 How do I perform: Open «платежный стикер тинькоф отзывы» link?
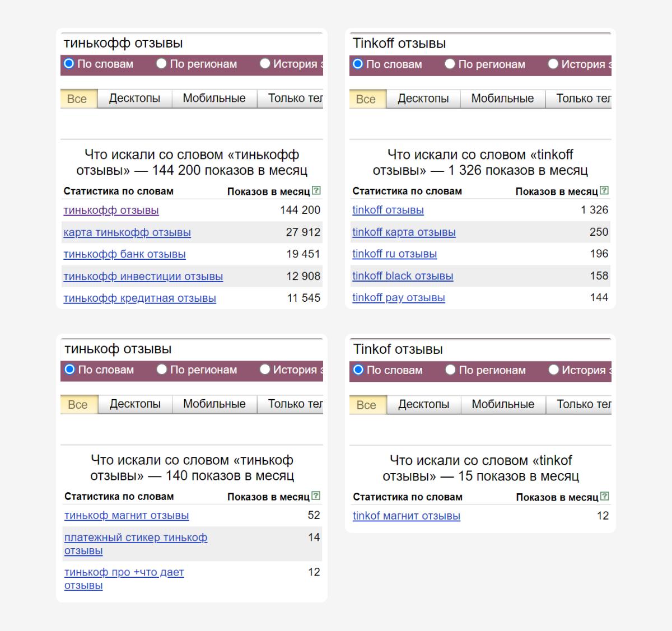[136, 538]
